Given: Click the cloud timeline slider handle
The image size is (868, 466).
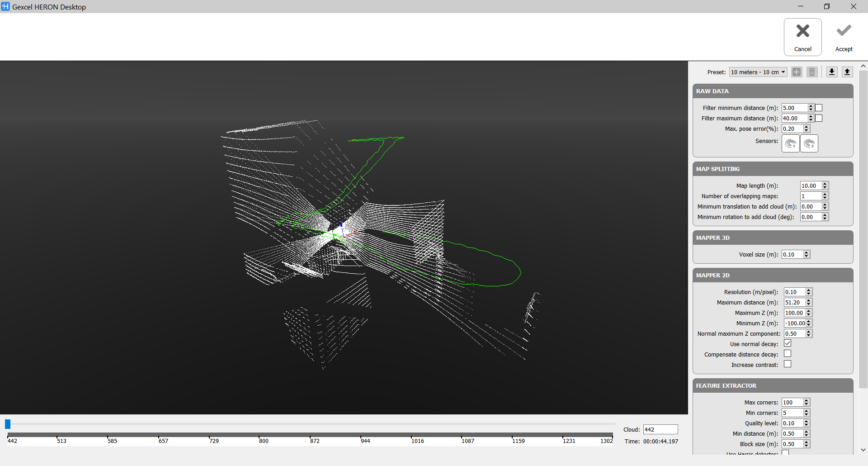Looking at the screenshot, I should pos(8,424).
